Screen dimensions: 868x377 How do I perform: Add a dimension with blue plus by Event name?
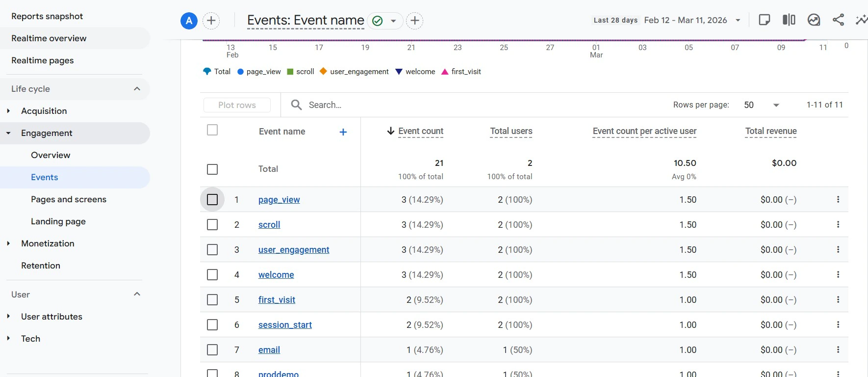343,132
